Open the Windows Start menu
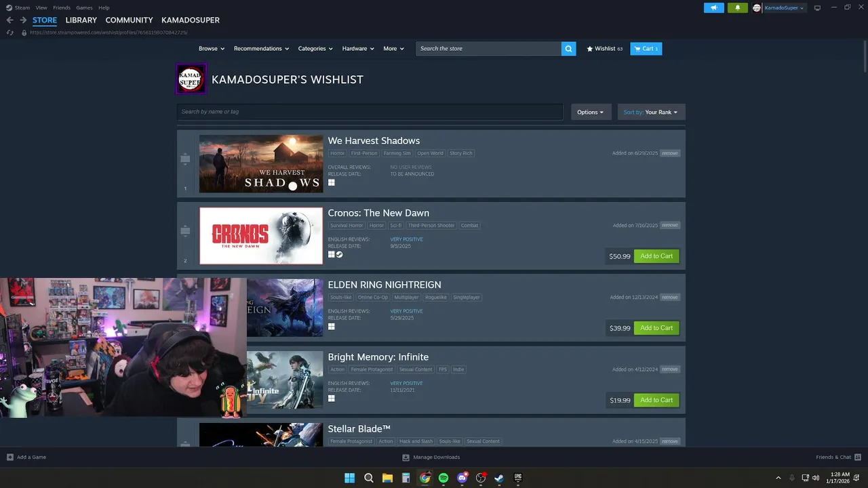 tap(349, 478)
